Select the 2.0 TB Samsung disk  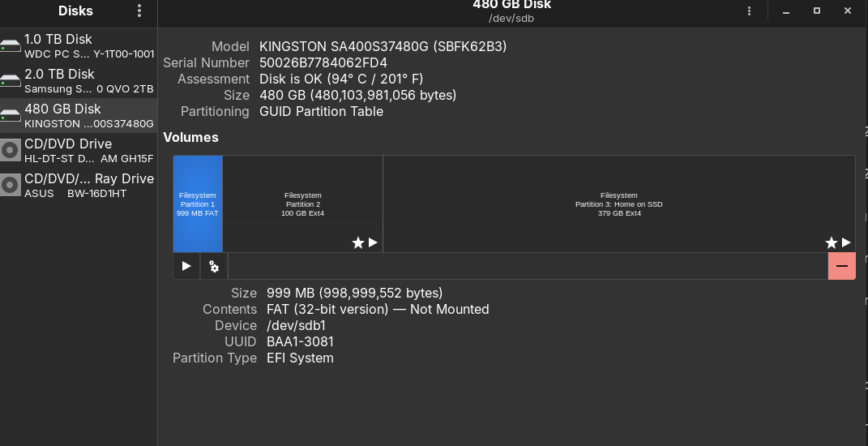point(79,81)
